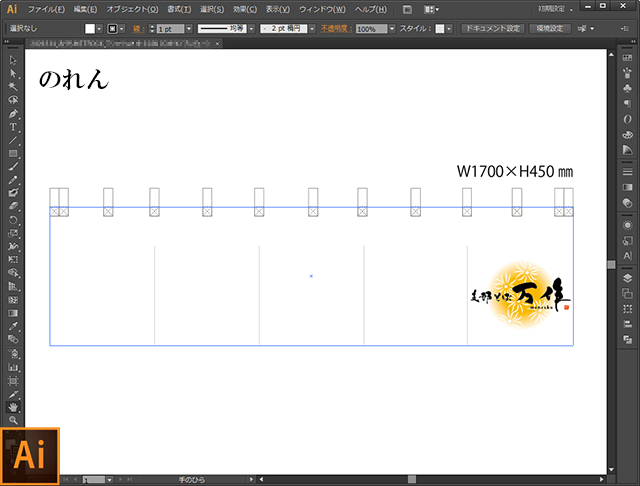Select the Pencil tool

(13, 180)
